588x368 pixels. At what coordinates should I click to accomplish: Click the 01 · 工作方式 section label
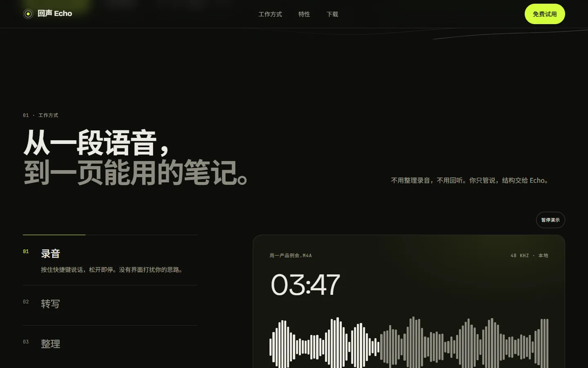pos(40,115)
